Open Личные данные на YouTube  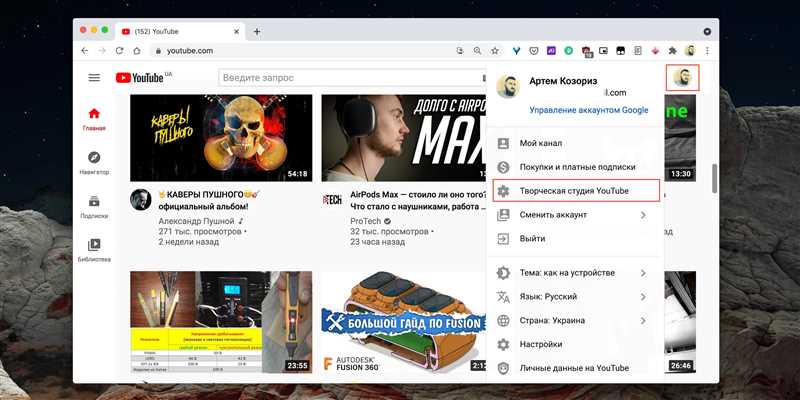point(575,368)
